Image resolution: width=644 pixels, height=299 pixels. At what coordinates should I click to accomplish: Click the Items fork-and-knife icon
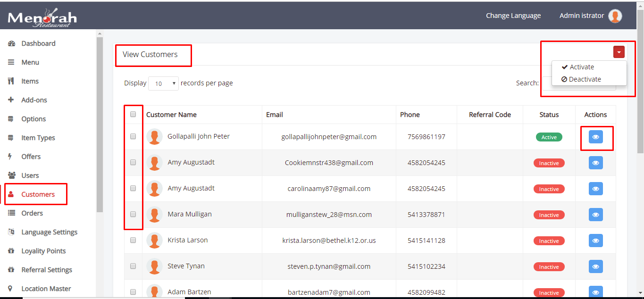[11, 81]
